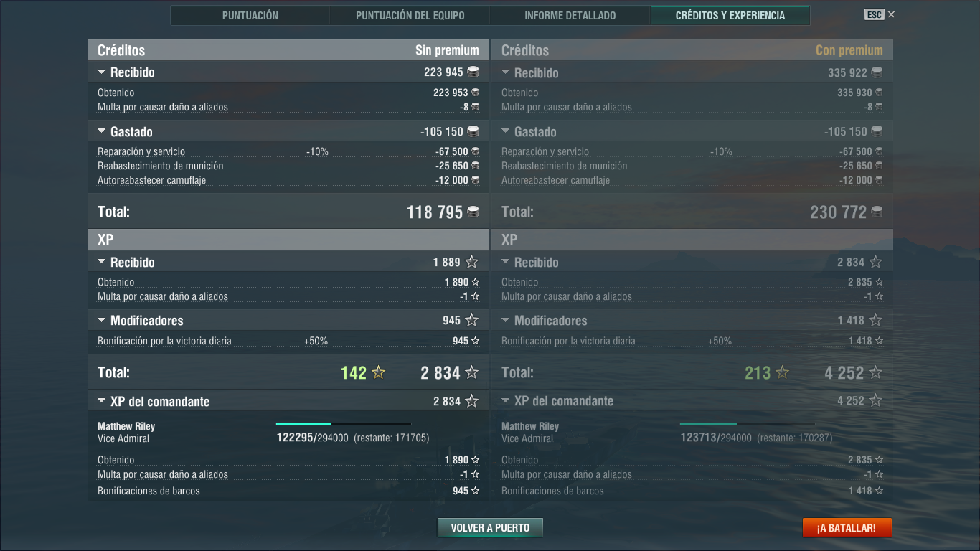This screenshot has width=980, height=551.
Task: Click the star next to premium Modificadores 1 418 header
Action: (875, 320)
